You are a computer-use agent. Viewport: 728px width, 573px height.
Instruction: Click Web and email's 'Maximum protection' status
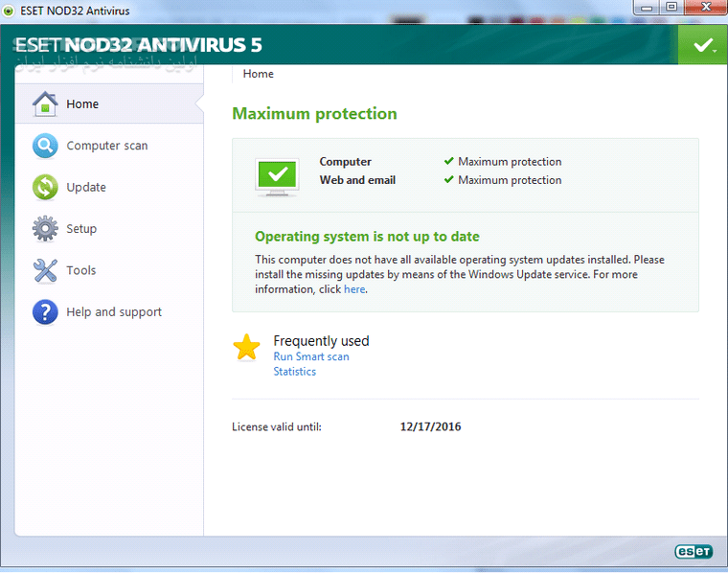pos(510,180)
